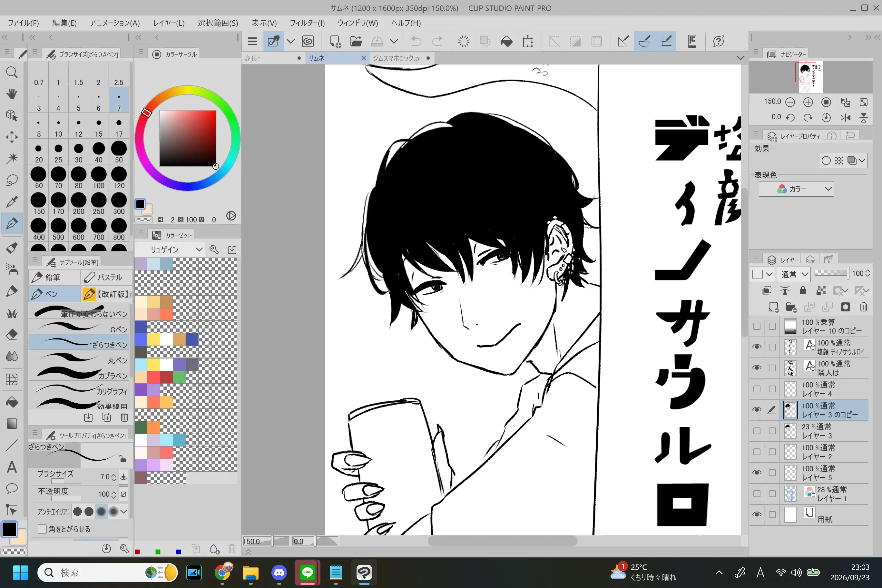Click the navigator zoom in plus icon
The height and width of the screenshot is (588, 882).
click(808, 102)
